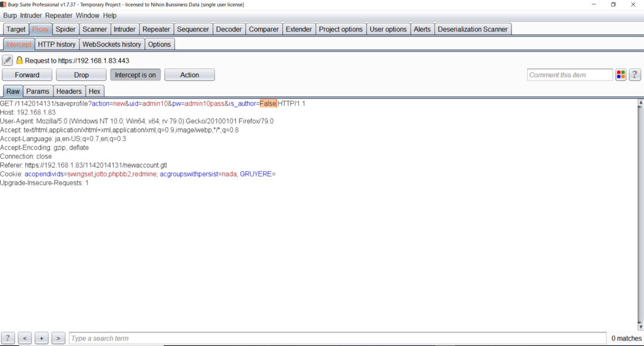This screenshot has width=644, height=346.
Task: Open the Repeater menu in menu bar
Action: click(x=59, y=16)
